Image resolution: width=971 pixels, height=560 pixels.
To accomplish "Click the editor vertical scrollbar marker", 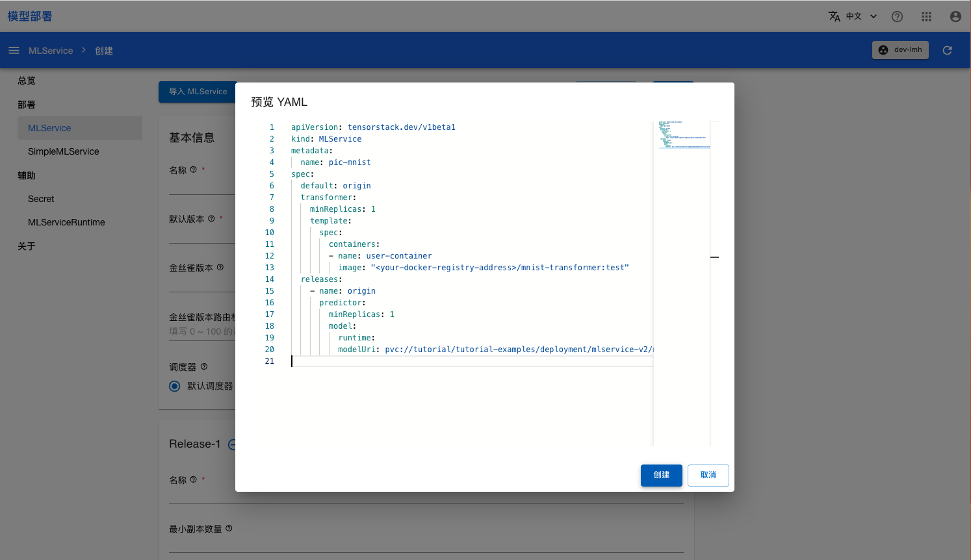I will pos(714,257).
